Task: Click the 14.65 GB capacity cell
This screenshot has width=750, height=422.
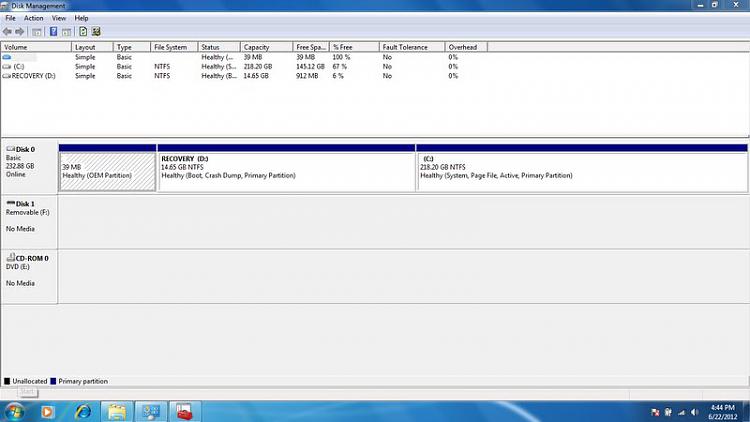Action: click(x=256, y=76)
